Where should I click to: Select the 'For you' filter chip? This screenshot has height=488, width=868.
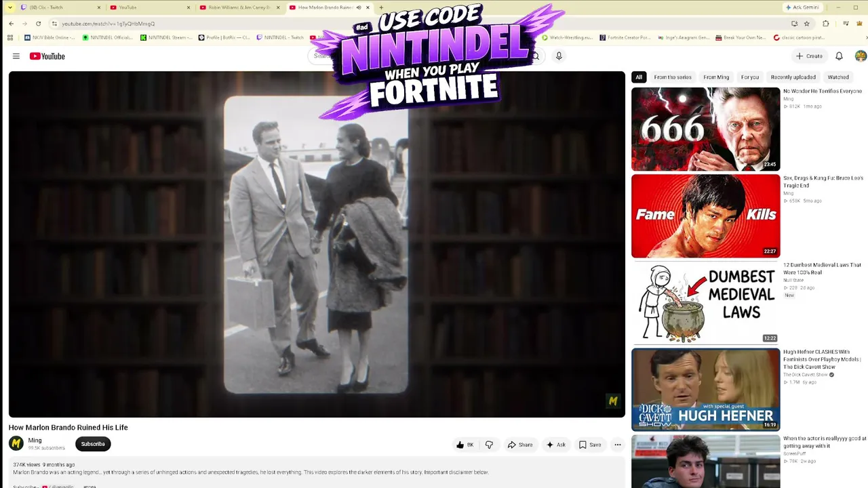coord(750,77)
